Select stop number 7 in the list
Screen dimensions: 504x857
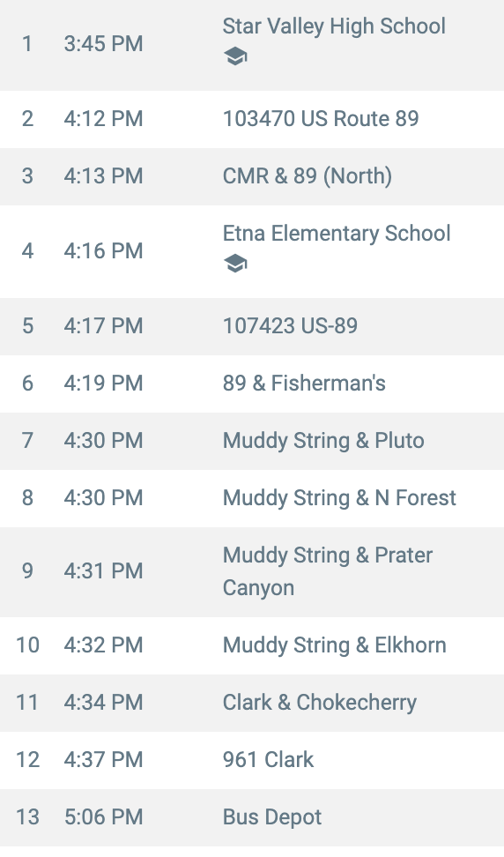click(x=27, y=441)
